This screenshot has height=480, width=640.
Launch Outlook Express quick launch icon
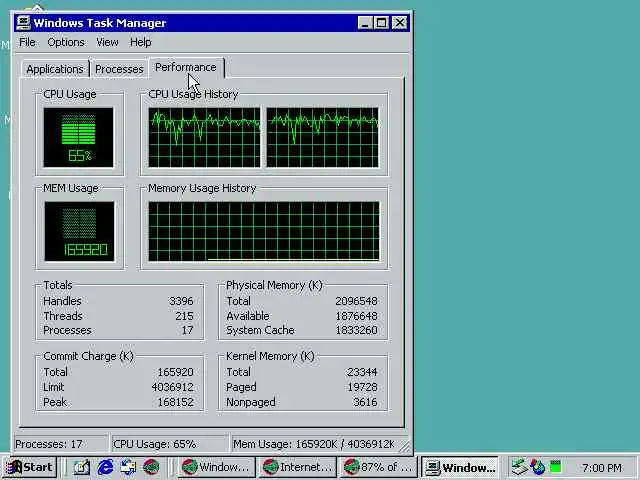[x=128, y=467]
